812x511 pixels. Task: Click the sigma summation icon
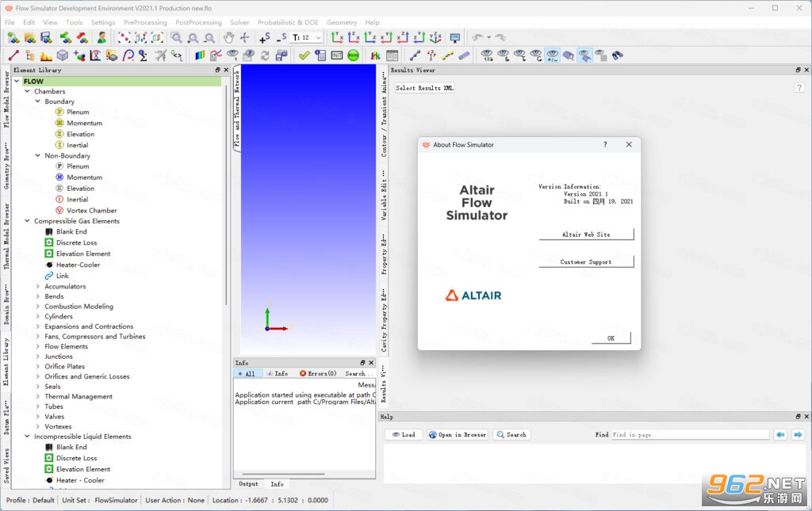pyautogui.click(x=144, y=55)
